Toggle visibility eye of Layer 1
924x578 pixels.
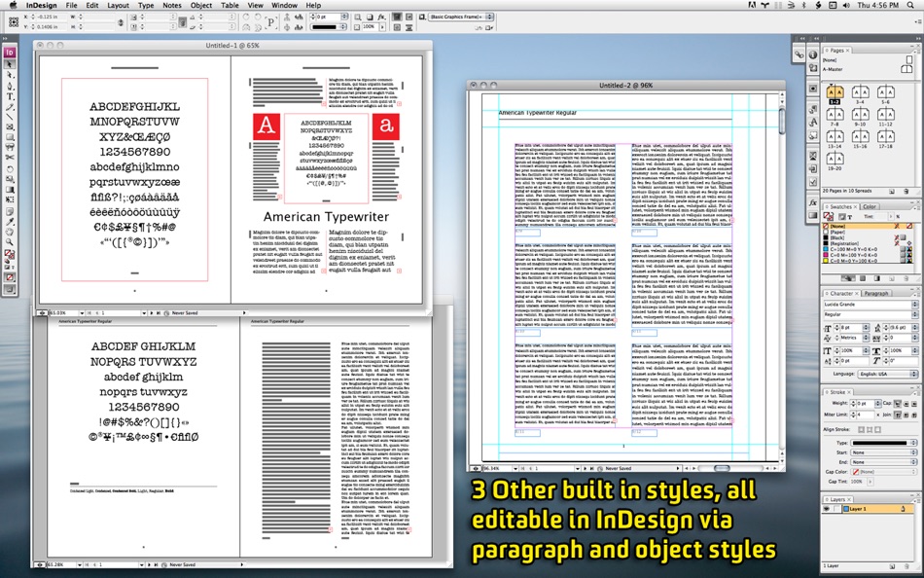pyautogui.click(x=827, y=508)
